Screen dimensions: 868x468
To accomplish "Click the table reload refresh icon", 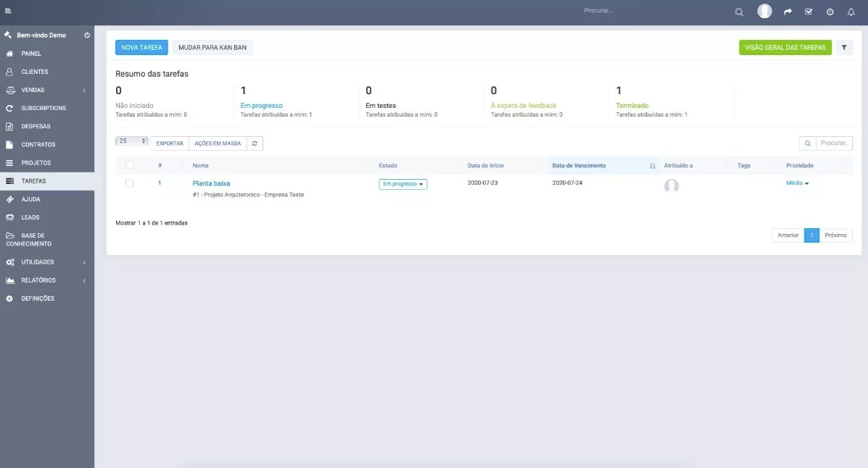I will click(255, 143).
